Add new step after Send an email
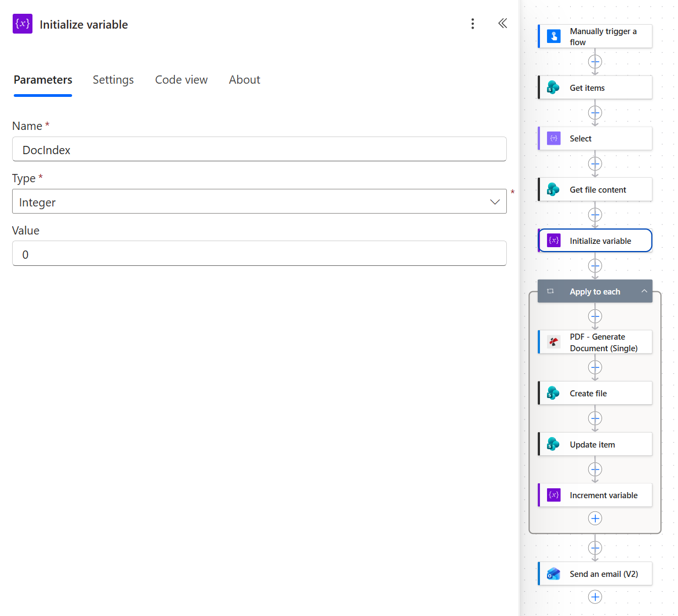Image resolution: width=678 pixels, height=616 pixels. [595, 597]
